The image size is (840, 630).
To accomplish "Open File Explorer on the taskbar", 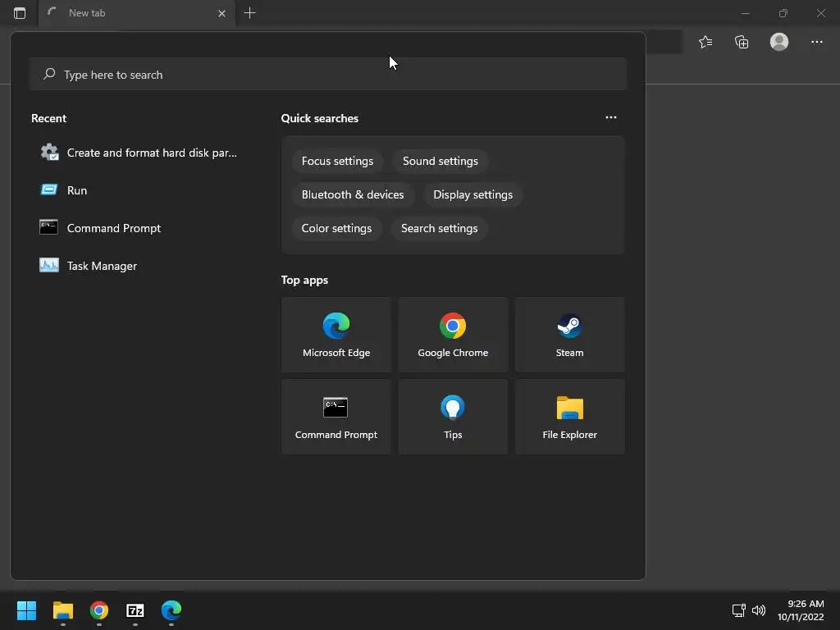I will [x=62, y=610].
